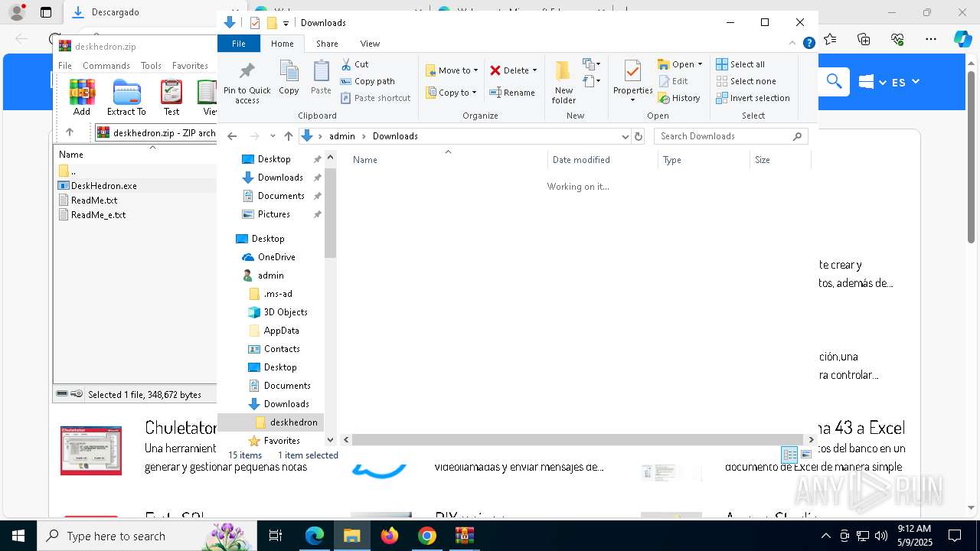Viewport: 980px width, 551px height.
Task: Click the admin breadcrumb in address bar
Action: click(x=342, y=136)
